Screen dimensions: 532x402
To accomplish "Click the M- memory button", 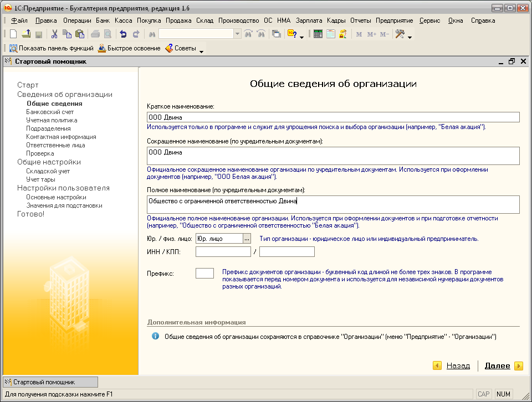I will pos(384,34).
